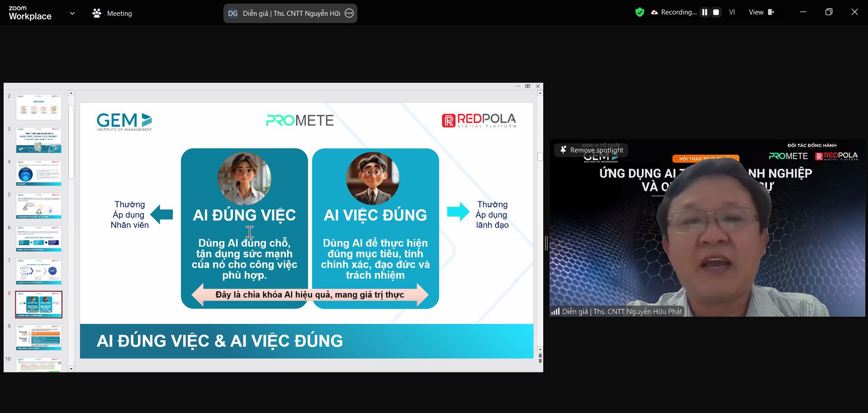Click the shared screen more options dots

517,86
